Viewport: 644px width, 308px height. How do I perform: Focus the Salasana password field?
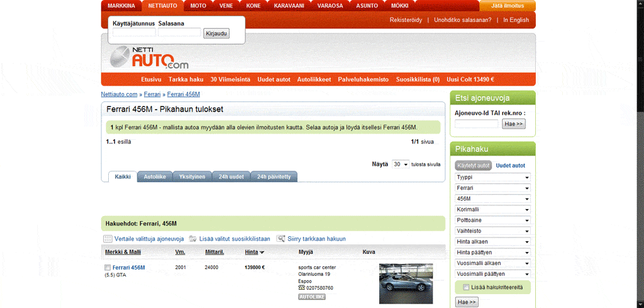(179, 32)
